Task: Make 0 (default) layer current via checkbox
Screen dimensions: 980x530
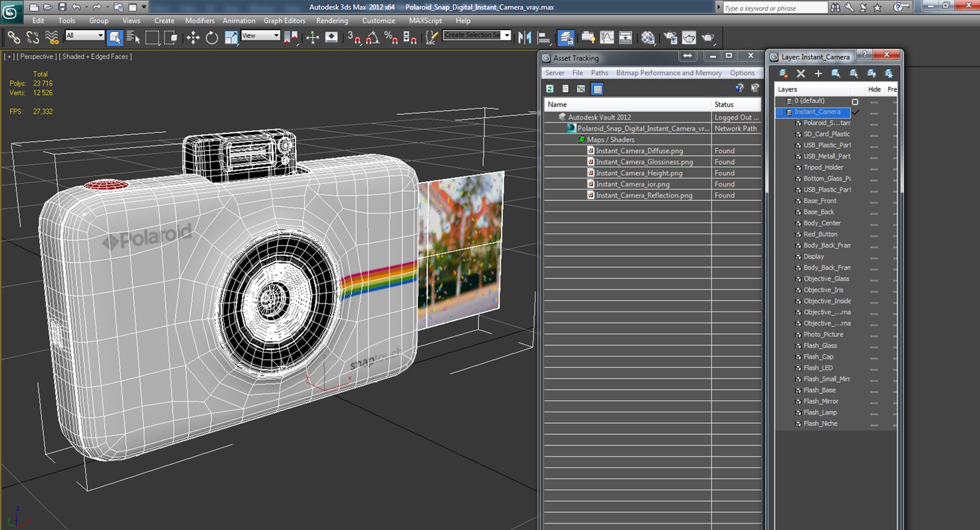Action: [855, 101]
